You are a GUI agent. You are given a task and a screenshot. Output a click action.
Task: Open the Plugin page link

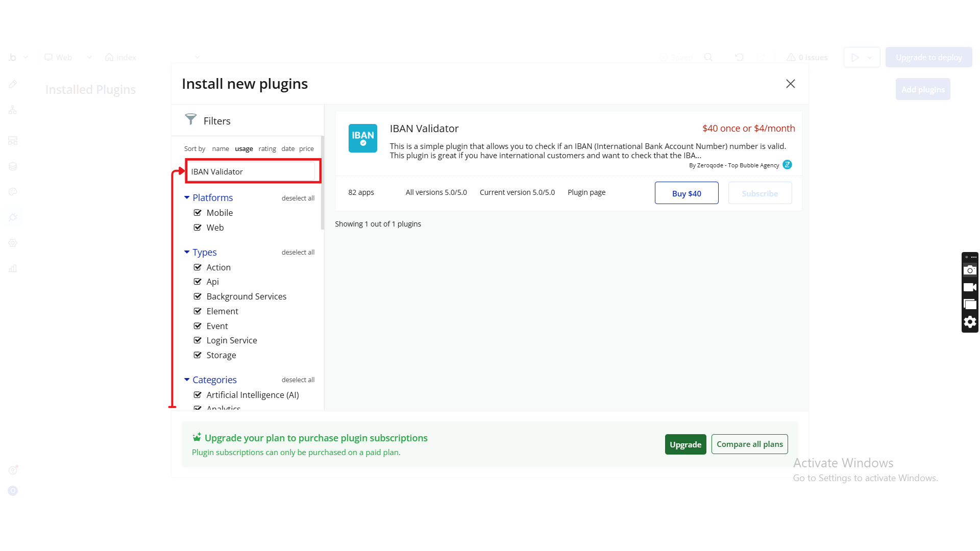point(586,192)
